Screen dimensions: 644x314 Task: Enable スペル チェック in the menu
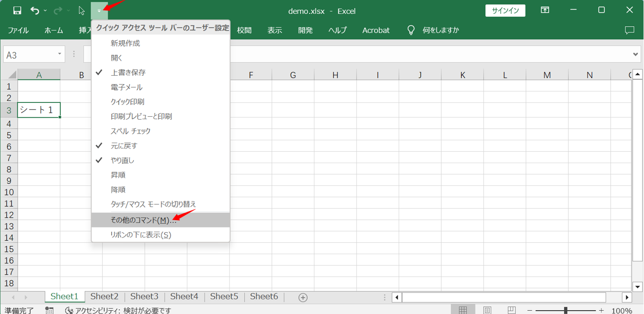(x=161, y=131)
